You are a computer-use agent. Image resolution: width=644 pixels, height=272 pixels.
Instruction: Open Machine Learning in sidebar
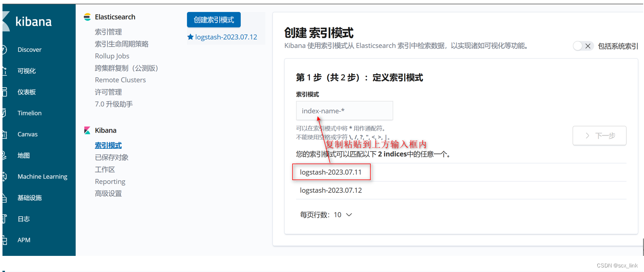tap(43, 177)
